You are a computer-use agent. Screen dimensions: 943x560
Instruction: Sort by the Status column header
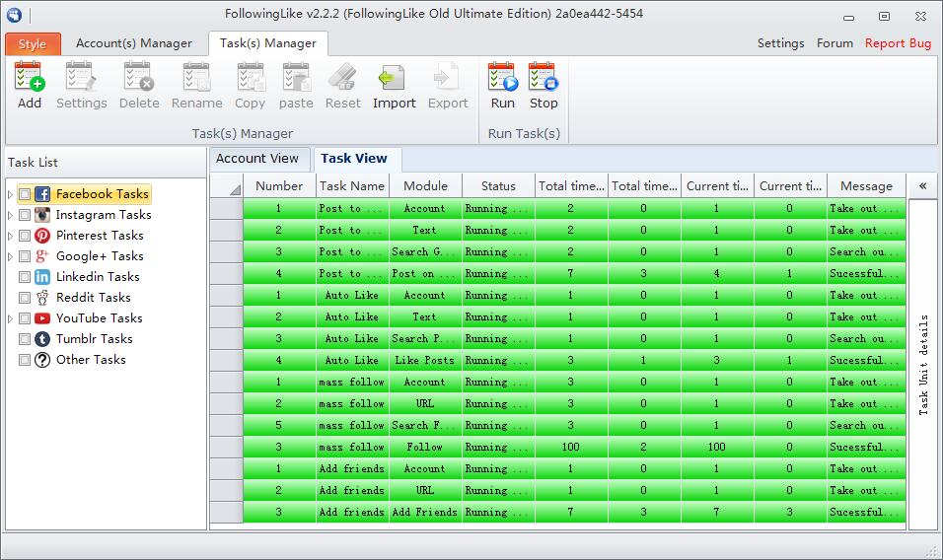coord(498,185)
